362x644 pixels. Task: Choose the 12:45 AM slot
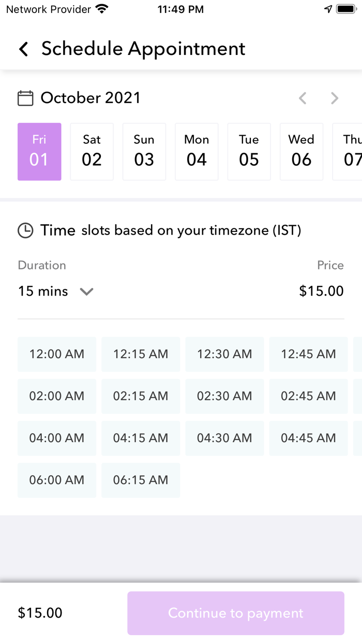308,354
